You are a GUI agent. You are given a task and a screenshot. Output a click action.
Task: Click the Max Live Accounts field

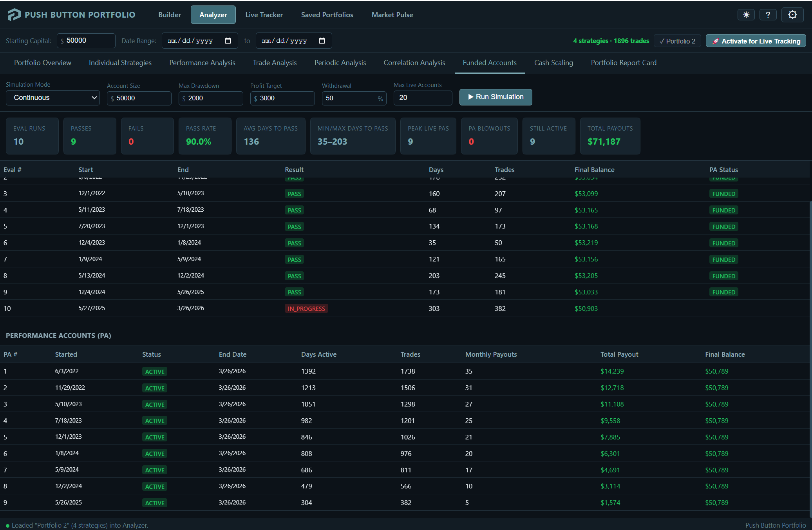(422, 98)
